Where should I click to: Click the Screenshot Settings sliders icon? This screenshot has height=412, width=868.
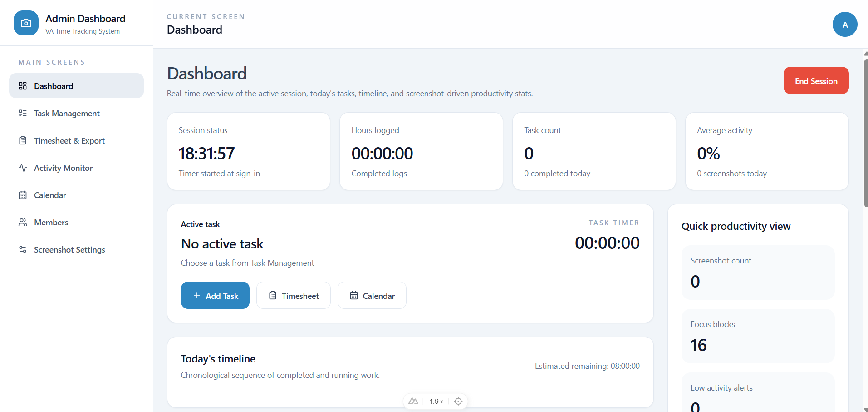pyautogui.click(x=23, y=249)
